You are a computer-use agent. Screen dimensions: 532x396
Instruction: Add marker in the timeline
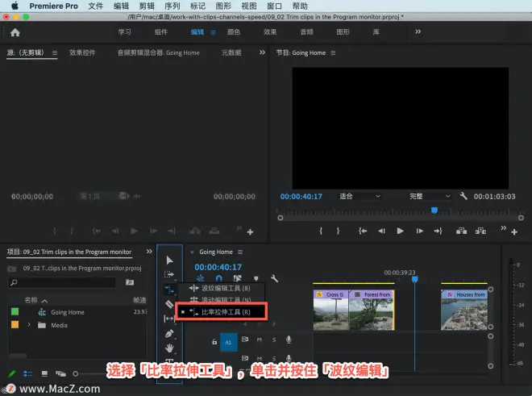coord(256,278)
